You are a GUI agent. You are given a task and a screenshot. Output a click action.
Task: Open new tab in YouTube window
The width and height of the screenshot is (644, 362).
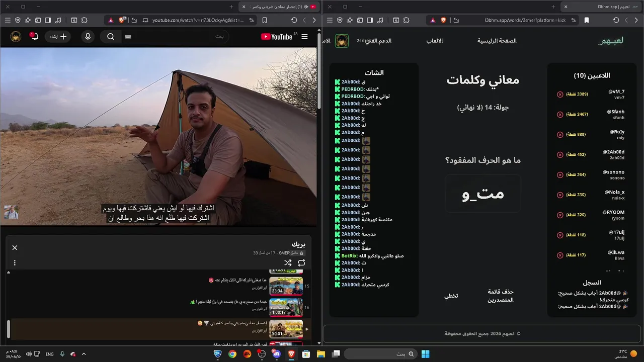(231, 7)
